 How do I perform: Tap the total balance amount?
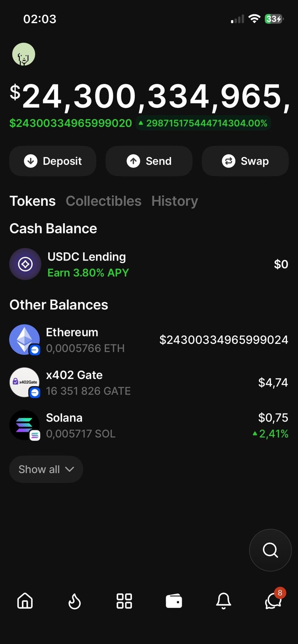[x=149, y=96]
